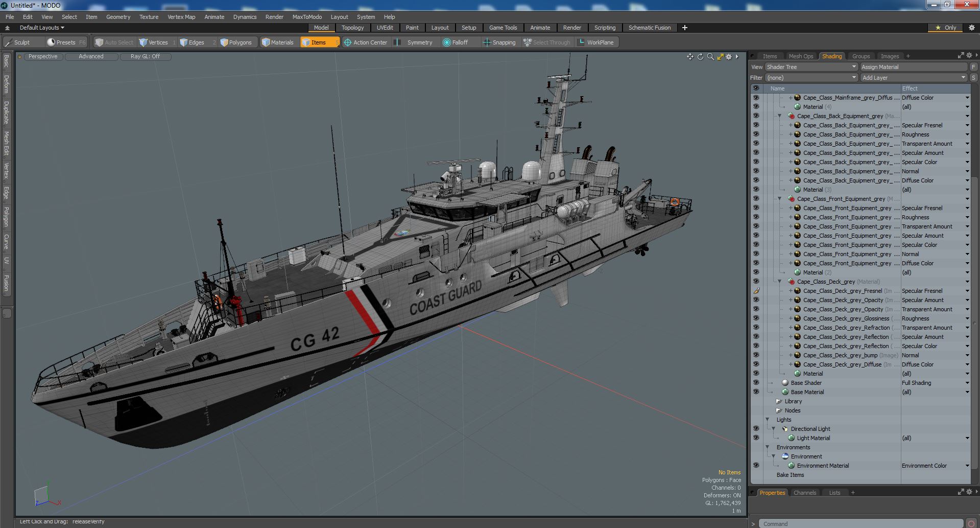
Task: Open the Default Layouts dropdown
Action: point(42,28)
